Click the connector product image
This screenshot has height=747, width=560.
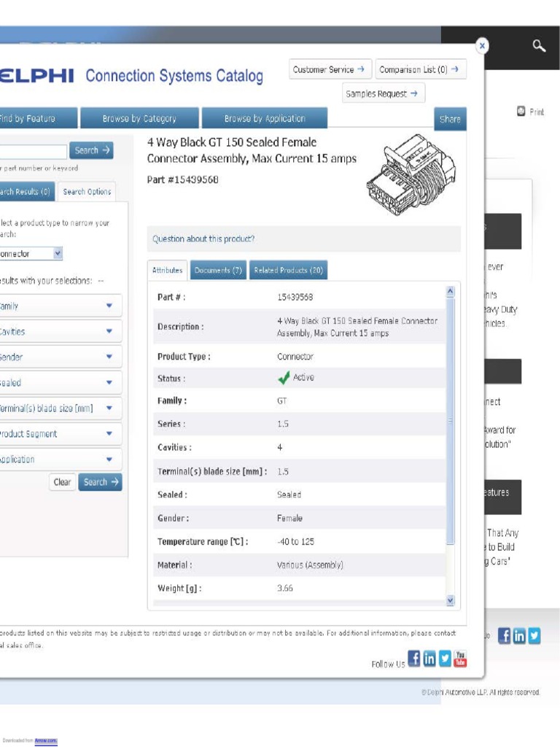pyautogui.click(x=411, y=174)
